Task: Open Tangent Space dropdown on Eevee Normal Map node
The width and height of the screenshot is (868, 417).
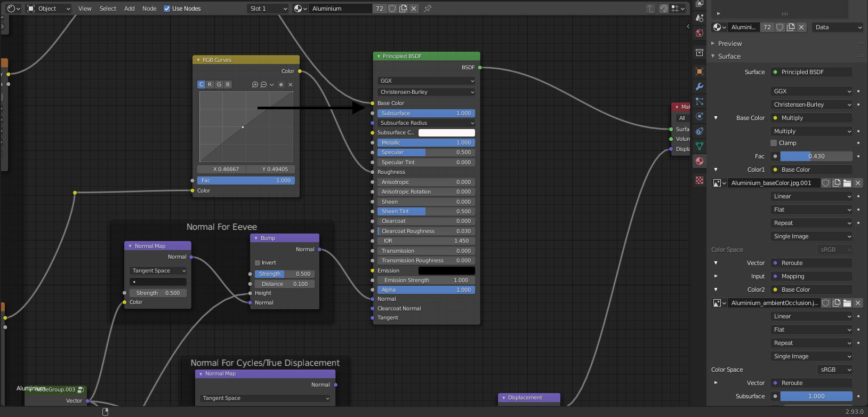Action: coord(158,271)
